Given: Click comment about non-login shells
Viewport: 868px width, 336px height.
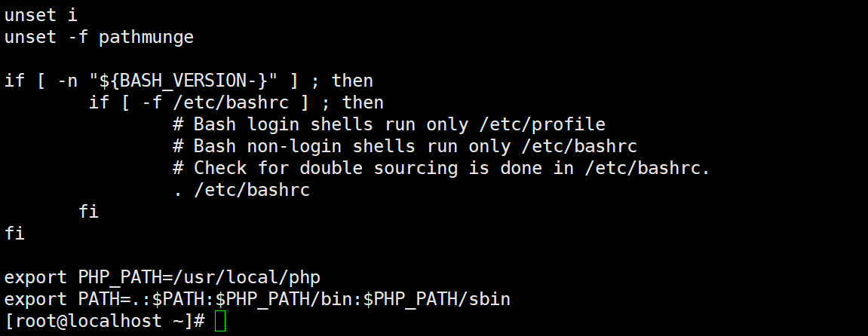Looking at the screenshot, I should 405,146.
